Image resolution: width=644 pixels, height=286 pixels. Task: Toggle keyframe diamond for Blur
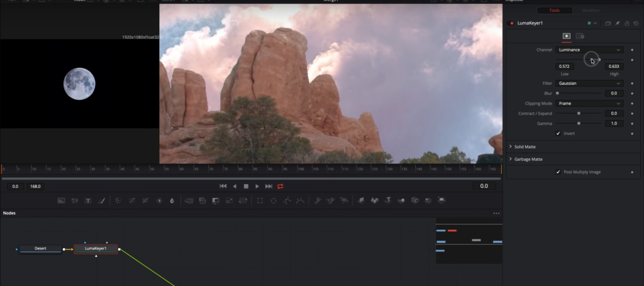tap(632, 94)
